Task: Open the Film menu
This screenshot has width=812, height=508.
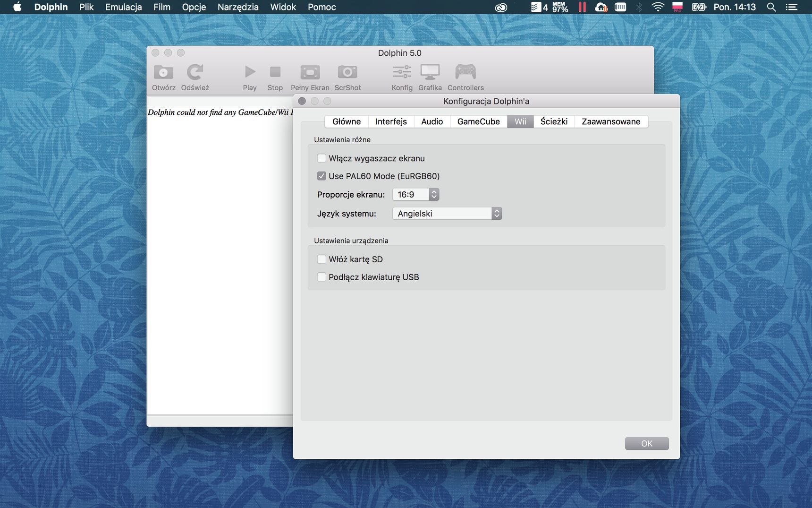Action: point(162,7)
